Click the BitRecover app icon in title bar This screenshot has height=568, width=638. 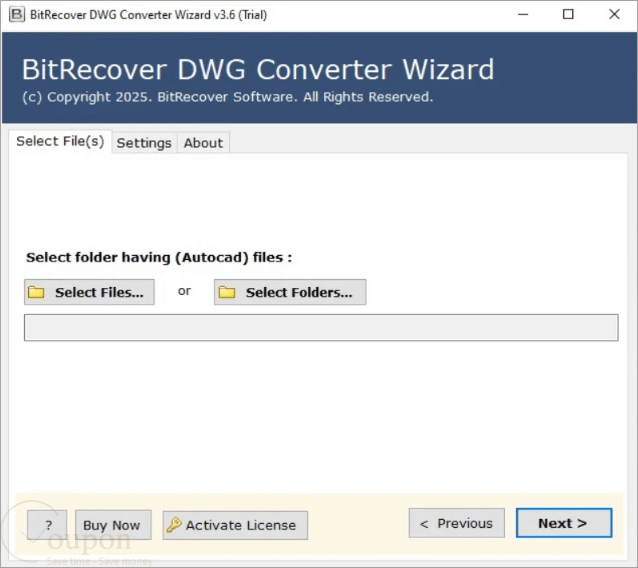[x=17, y=15]
